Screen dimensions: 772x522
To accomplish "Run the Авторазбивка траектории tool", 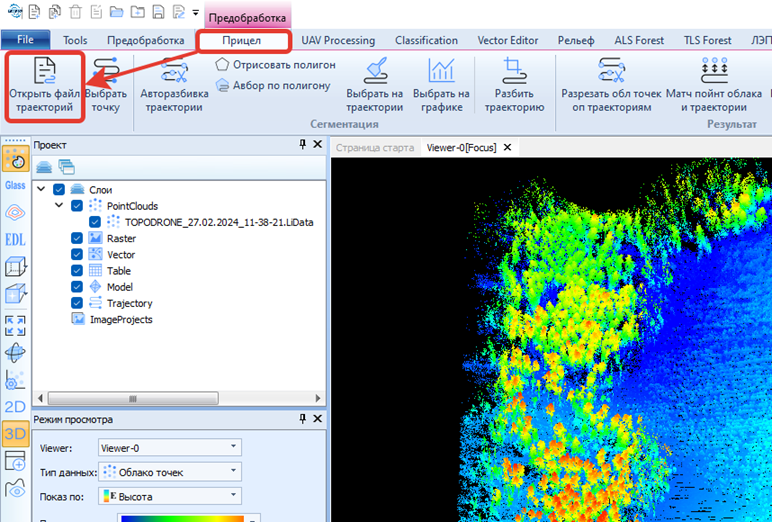I will (174, 86).
